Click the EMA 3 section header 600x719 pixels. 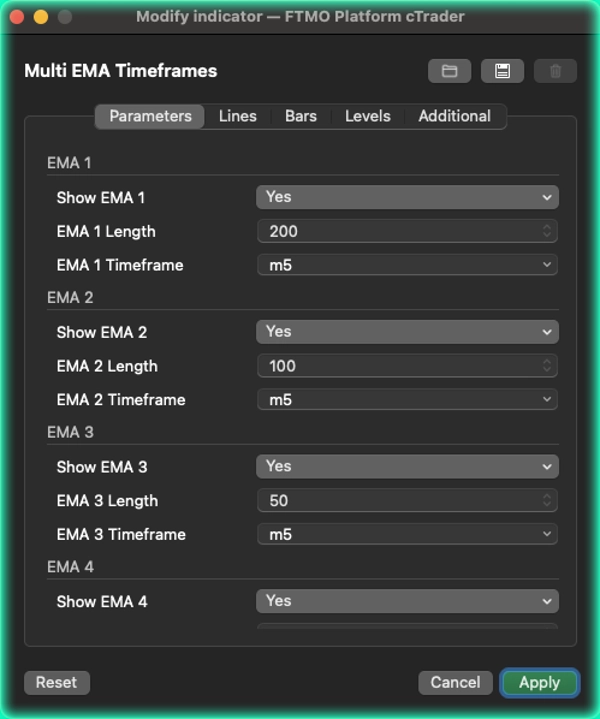point(70,432)
